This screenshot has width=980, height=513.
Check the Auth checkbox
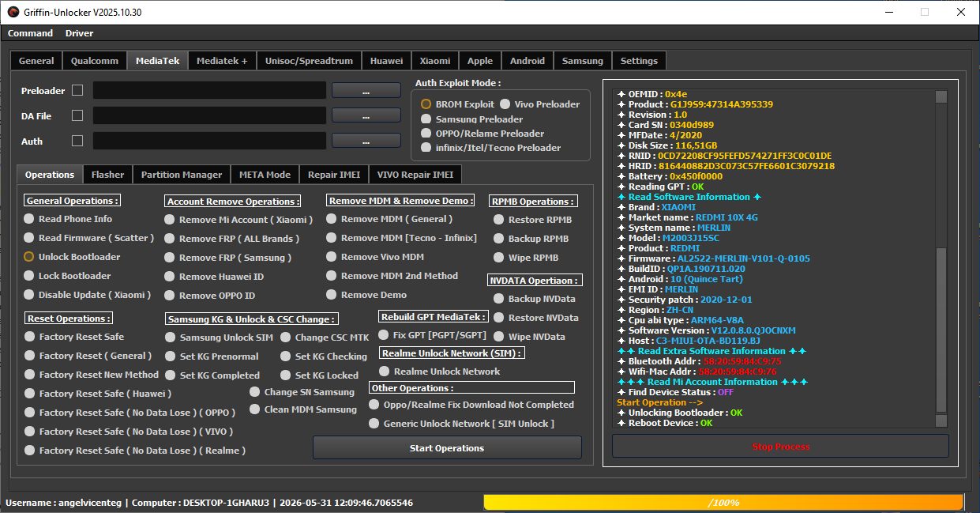pyautogui.click(x=77, y=141)
